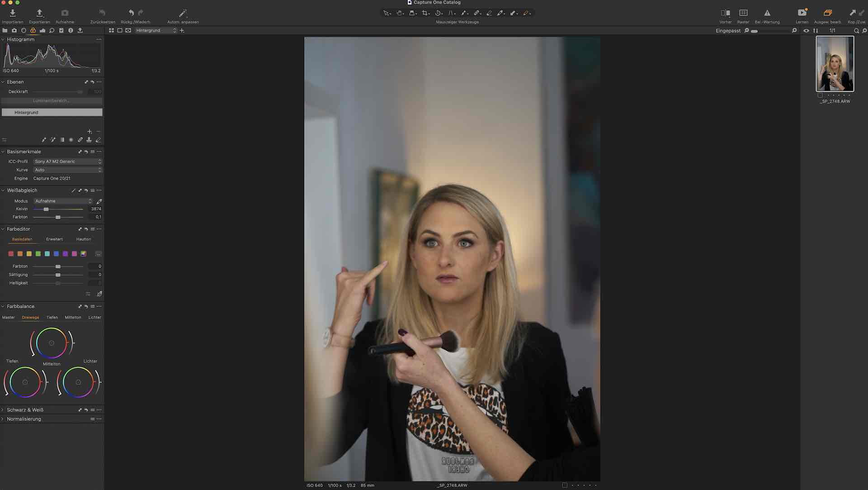Open the Library folder tool tab
The image size is (868, 490).
[5, 30]
